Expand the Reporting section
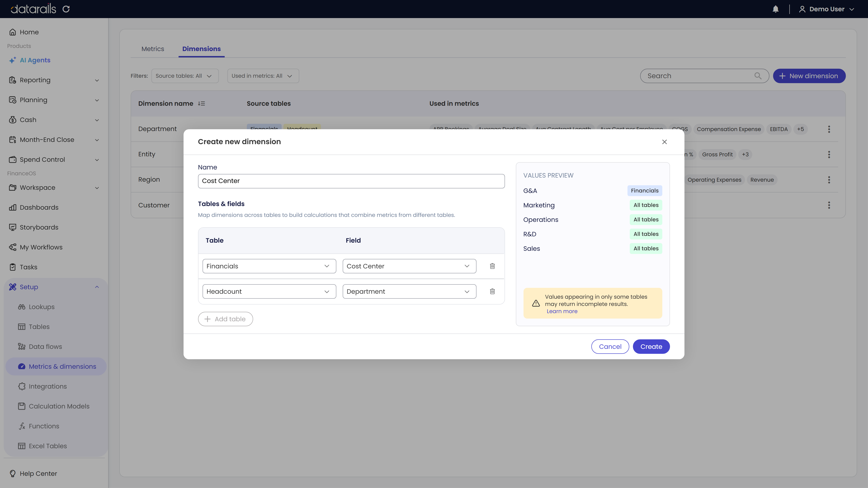 point(54,80)
